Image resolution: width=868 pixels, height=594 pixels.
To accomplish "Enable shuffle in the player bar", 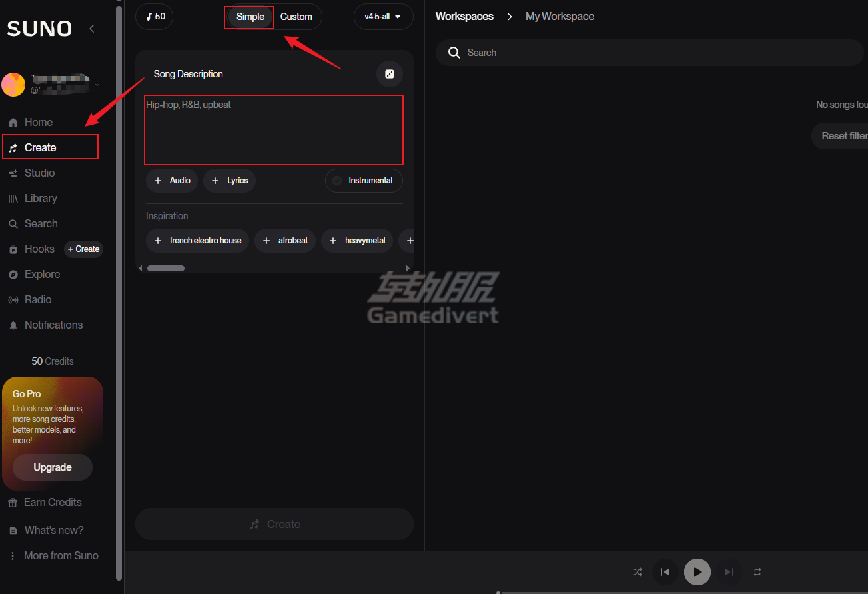I will [x=638, y=572].
